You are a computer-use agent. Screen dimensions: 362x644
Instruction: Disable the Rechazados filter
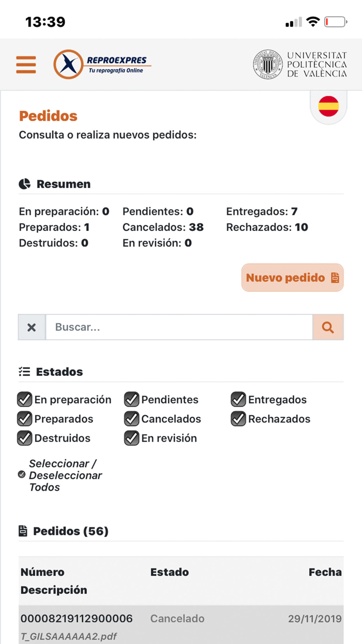pos(238,418)
